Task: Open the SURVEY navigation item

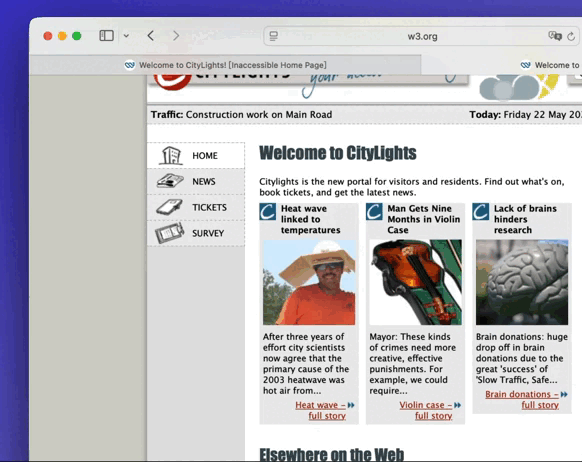Action: 196,233
